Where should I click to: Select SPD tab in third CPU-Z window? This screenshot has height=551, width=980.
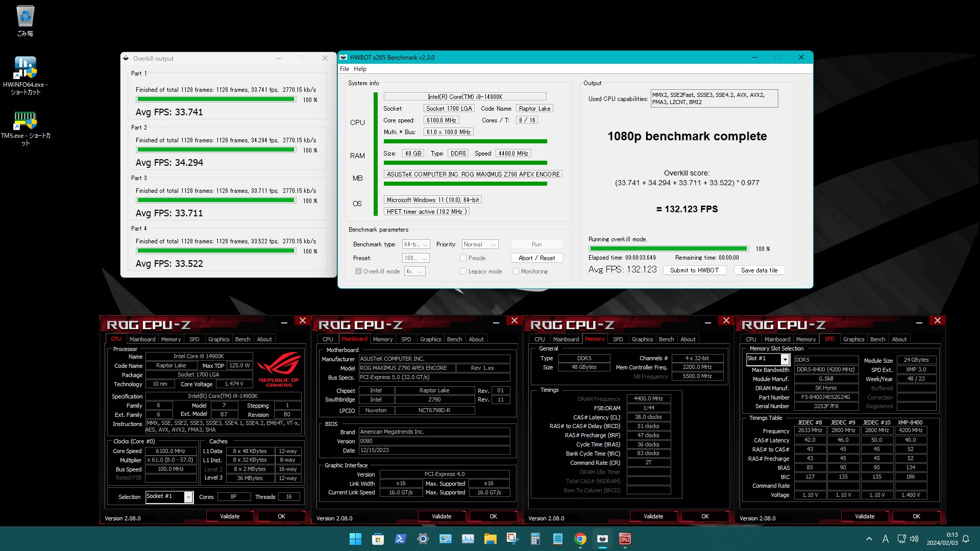pos(618,339)
